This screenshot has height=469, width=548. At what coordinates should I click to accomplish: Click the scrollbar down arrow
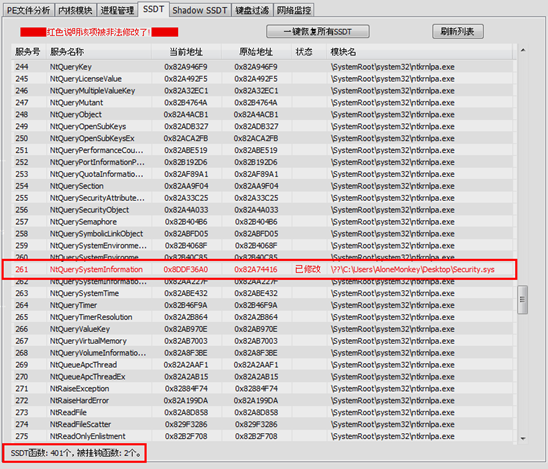(x=523, y=438)
